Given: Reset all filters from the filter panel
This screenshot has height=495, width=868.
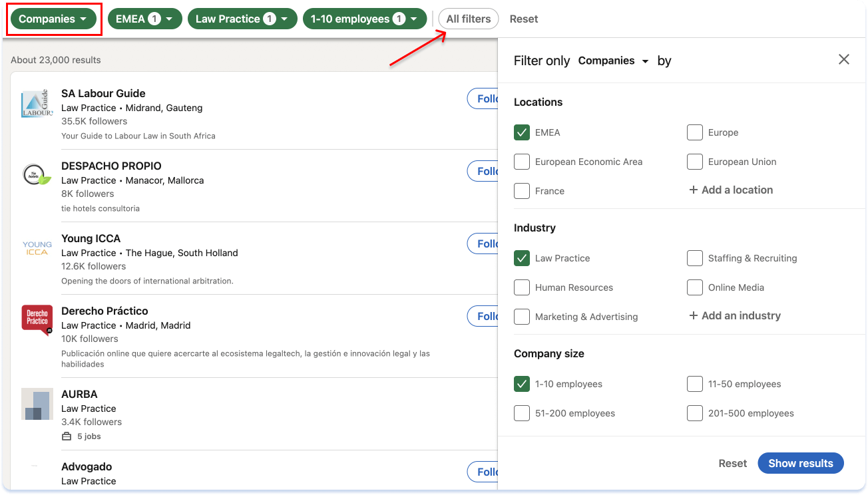Looking at the screenshot, I should (732, 463).
